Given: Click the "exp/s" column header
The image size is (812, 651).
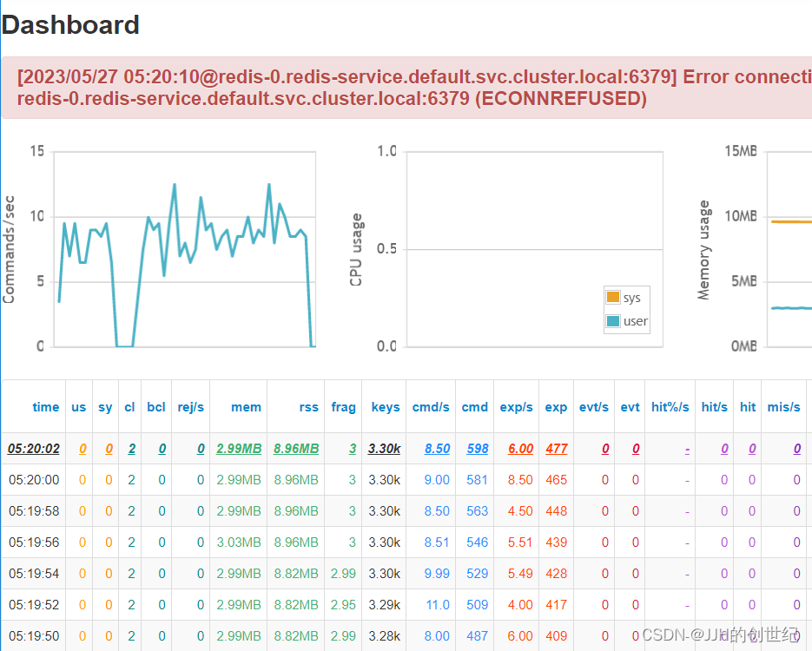Looking at the screenshot, I should [517, 406].
